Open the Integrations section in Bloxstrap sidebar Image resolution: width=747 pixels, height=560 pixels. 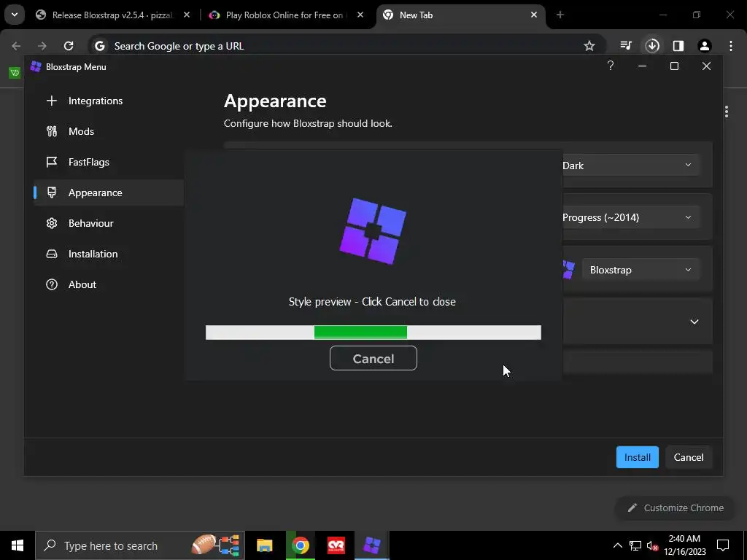click(x=109, y=101)
